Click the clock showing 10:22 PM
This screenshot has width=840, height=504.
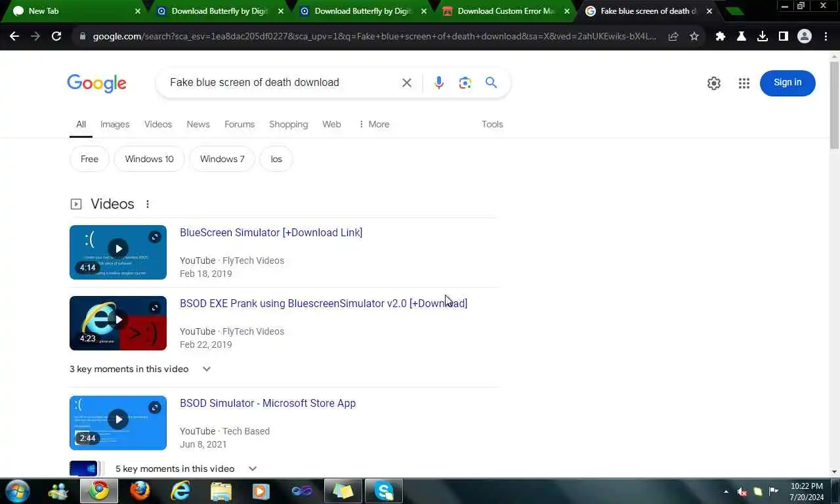pos(807,492)
